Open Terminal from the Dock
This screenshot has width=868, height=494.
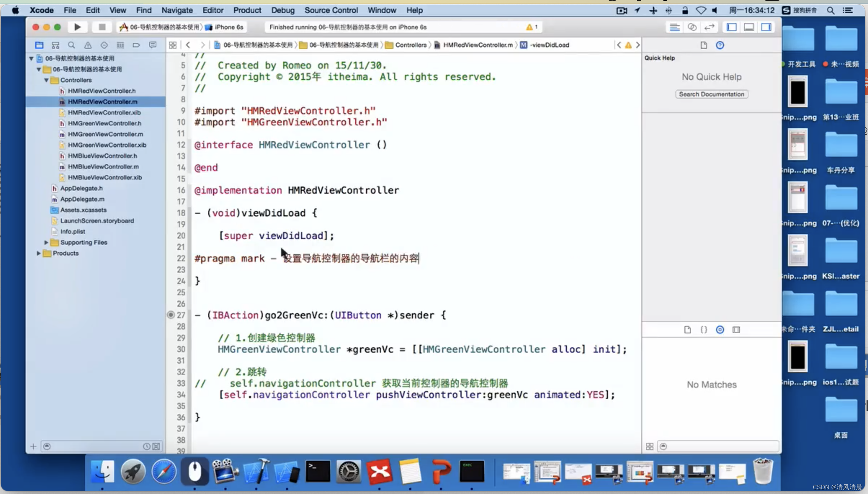[x=318, y=471]
